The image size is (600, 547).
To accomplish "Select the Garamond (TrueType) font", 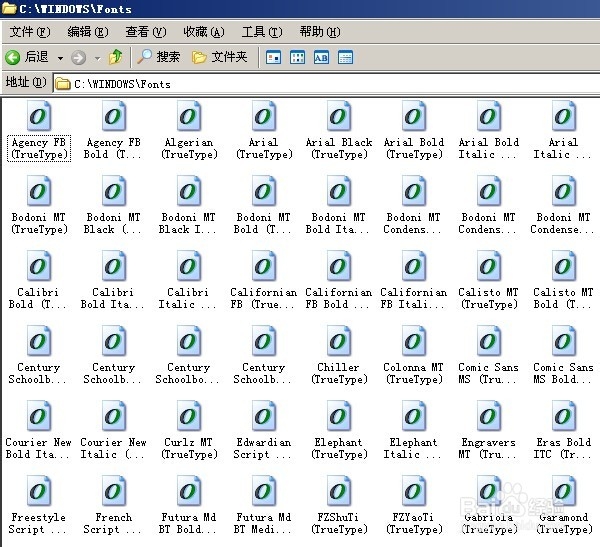I will 564,505.
